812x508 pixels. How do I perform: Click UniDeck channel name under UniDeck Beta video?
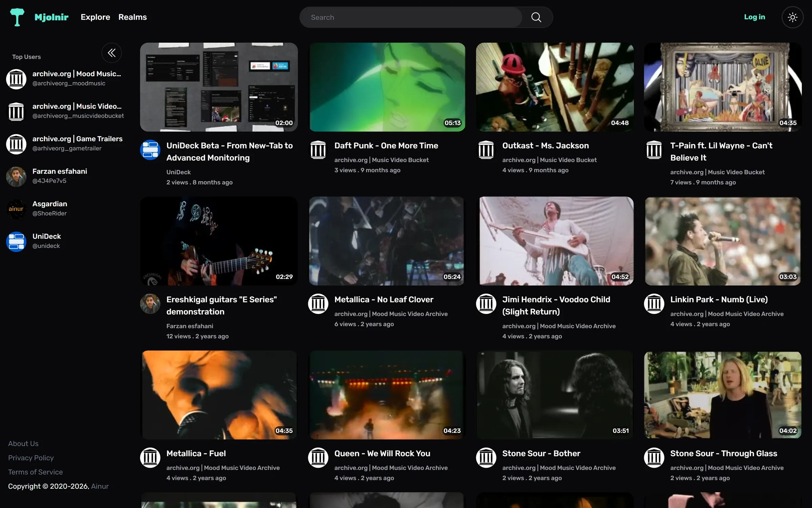pyautogui.click(x=179, y=172)
